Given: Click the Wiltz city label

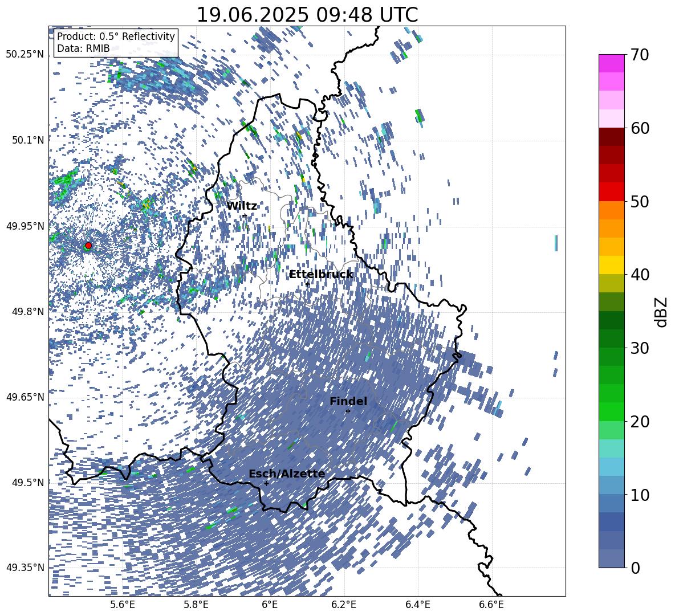Looking at the screenshot, I should coord(242,206).
